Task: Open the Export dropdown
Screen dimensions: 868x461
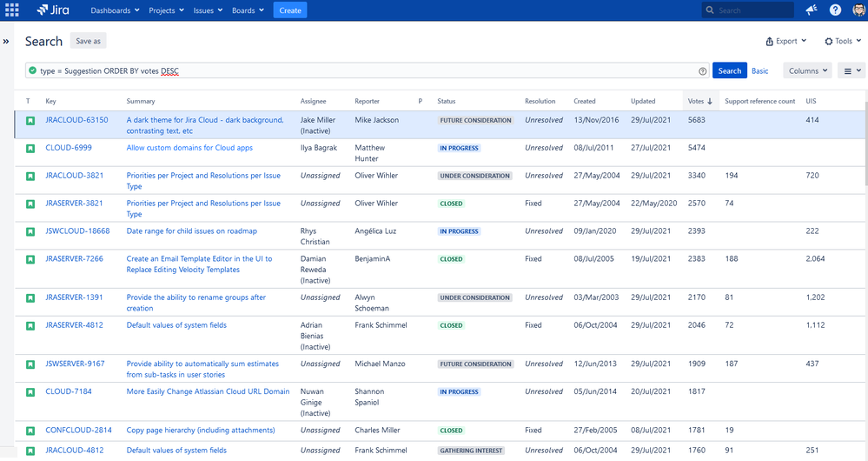Action: [x=785, y=41]
